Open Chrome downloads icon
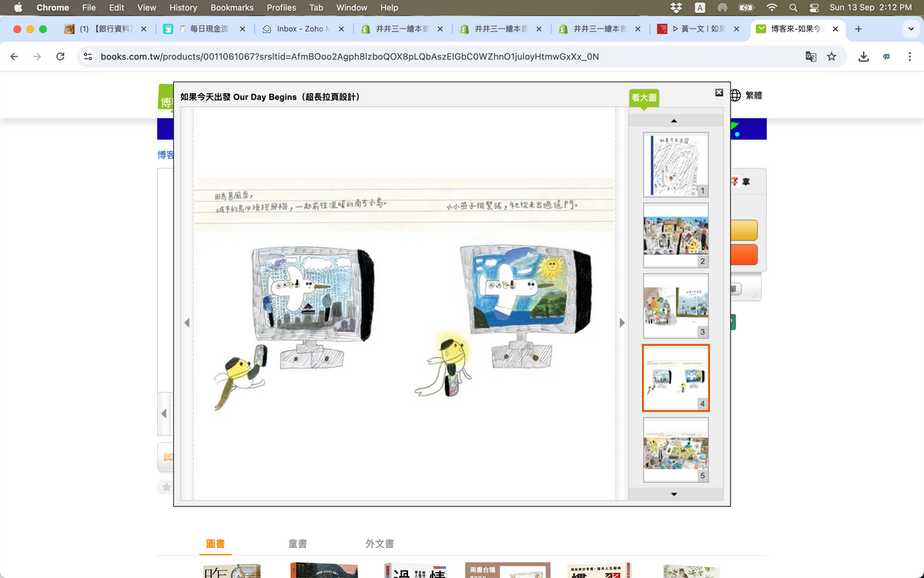The width and height of the screenshot is (924, 578). tap(864, 56)
